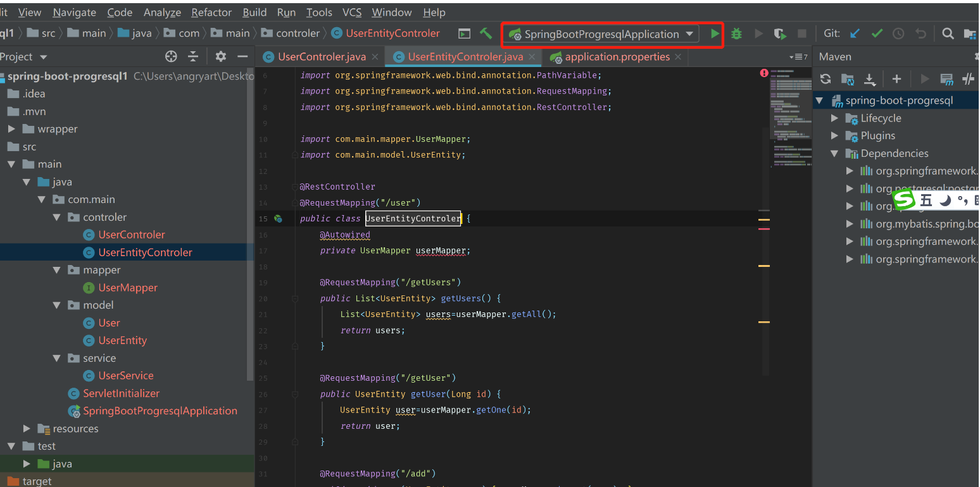This screenshot has width=980, height=487.
Task: Expand the org.mybatis.spring.boot dependency
Action: 850,224
